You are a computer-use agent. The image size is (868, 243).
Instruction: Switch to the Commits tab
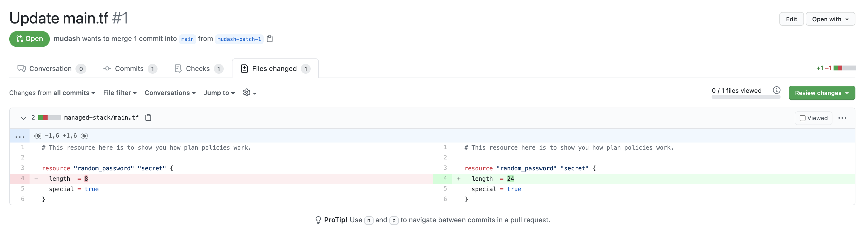(x=130, y=69)
